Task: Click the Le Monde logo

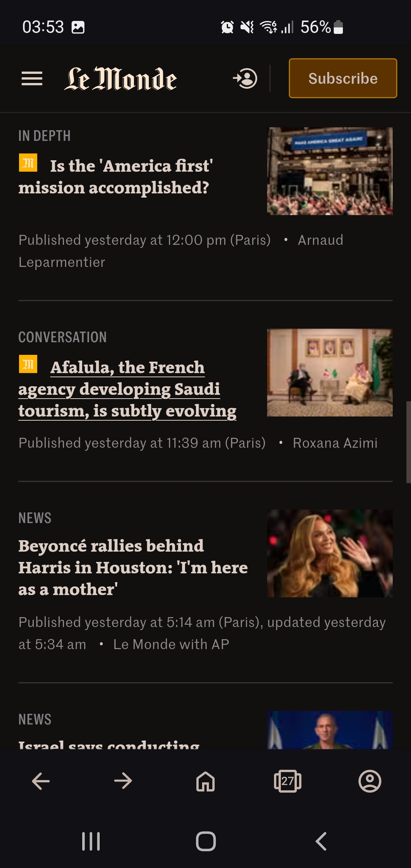Action: tap(120, 79)
